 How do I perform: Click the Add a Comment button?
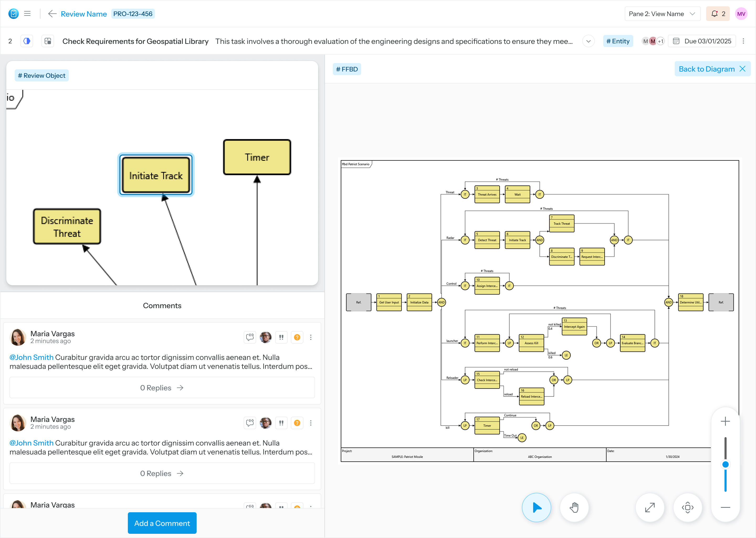(162, 523)
